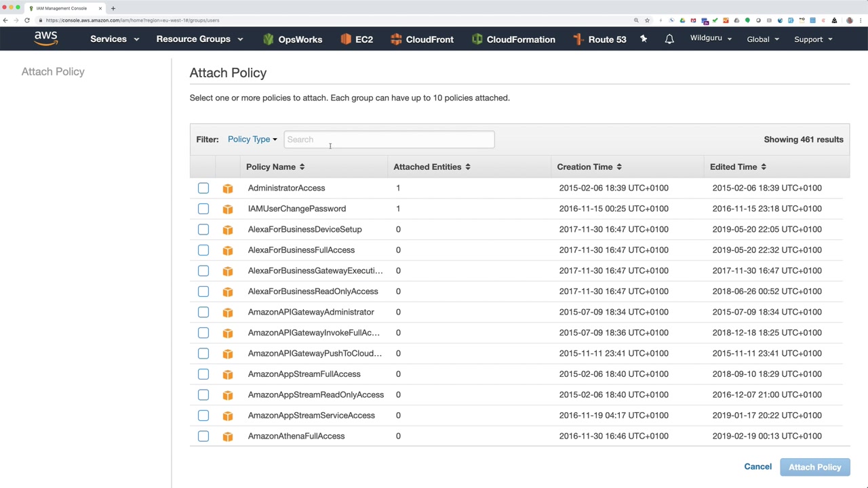Open the OpsWorks shortcut
The height and width of the screenshot is (488, 868).
[292, 39]
